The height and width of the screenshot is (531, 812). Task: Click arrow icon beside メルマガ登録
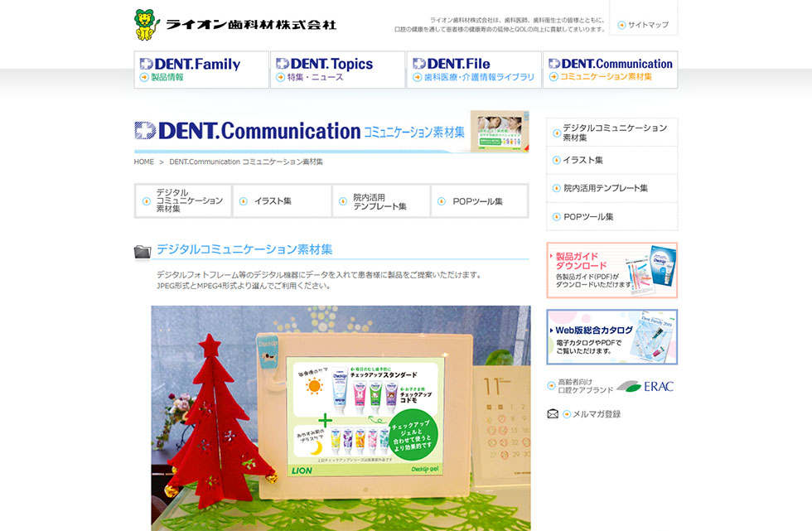pyautogui.click(x=567, y=414)
